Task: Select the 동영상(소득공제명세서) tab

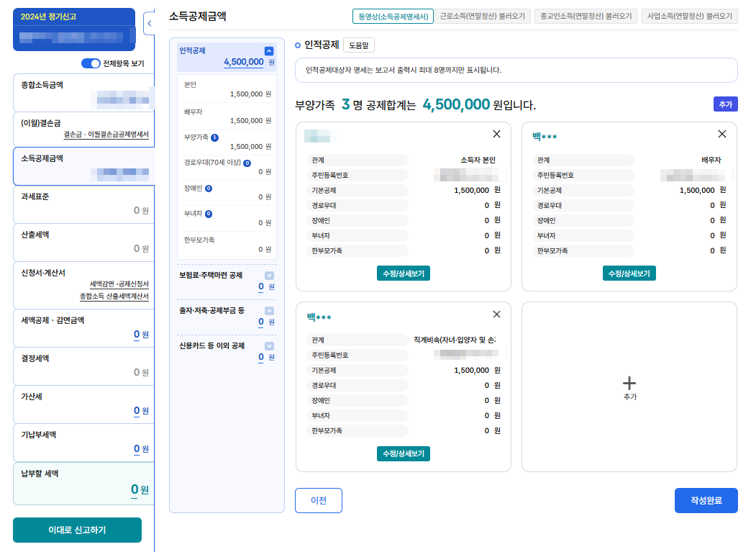Action: (393, 16)
